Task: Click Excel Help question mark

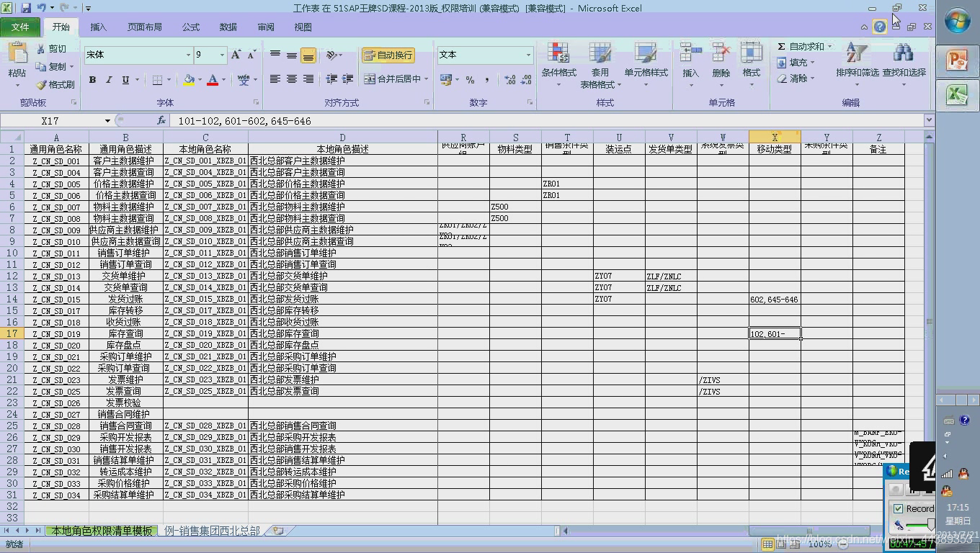Action: pyautogui.click(x=880, y=27)
